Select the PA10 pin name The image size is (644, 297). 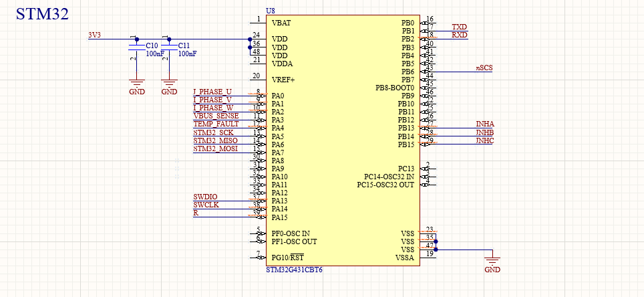(x=280, y=177)
